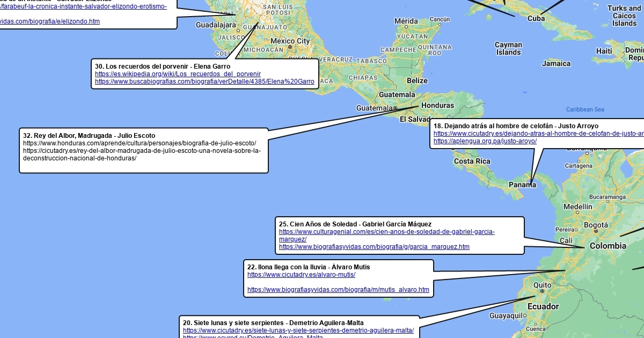Image resolution: width=644 pixels, height=338 pixels.
Task: Click the Caribbean Sea label
Action: [x=585, y=109]
